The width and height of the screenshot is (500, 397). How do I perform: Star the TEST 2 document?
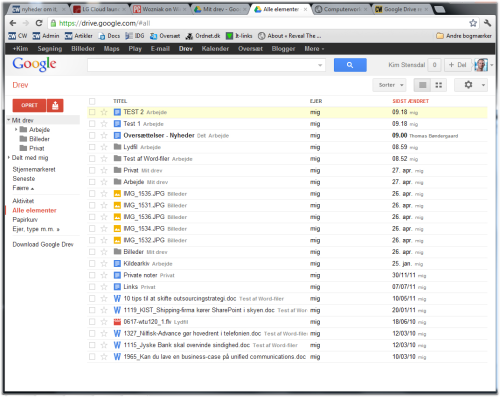[x=104, y=112]
